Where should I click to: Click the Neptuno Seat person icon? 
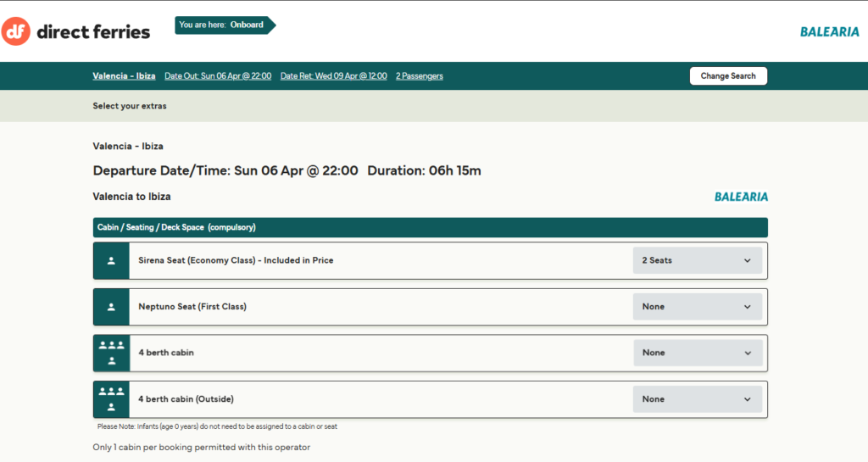point(111,307)
